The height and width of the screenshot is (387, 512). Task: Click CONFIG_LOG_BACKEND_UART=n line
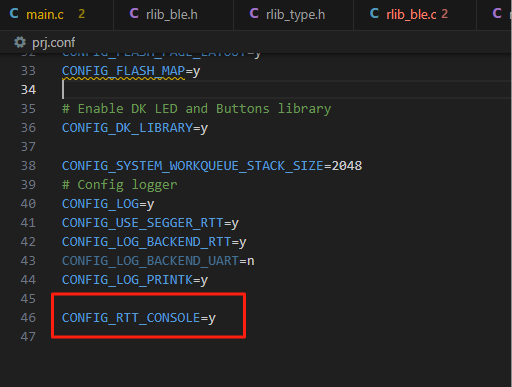click(x=158, y=261)
